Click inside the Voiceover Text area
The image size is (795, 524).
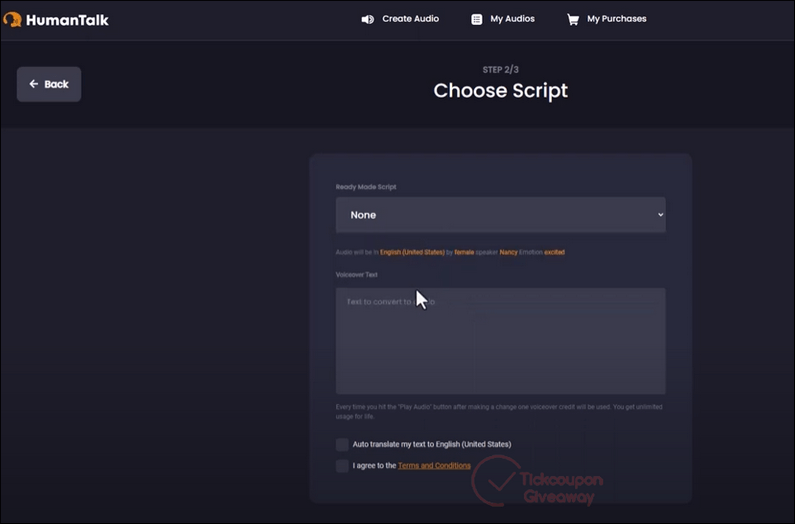tap(500, 341)
